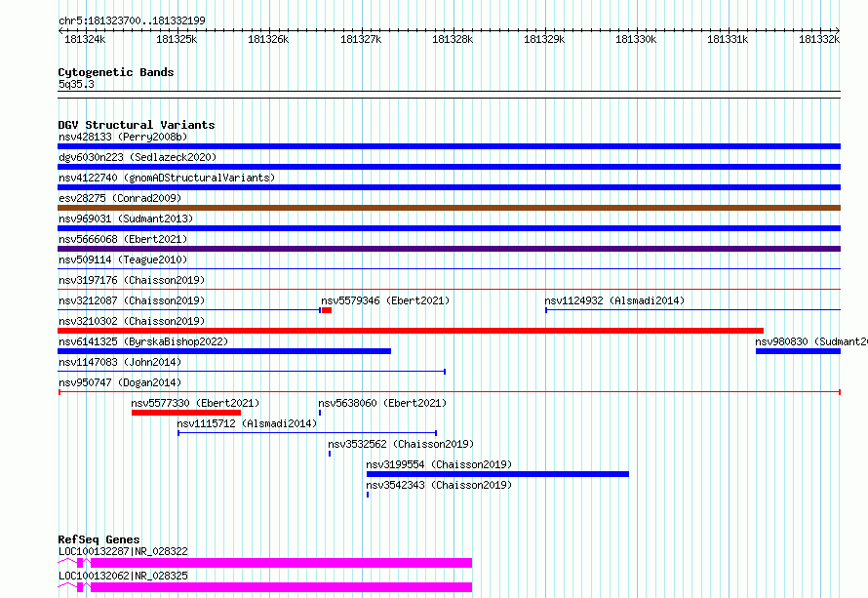The image size is (868, 598).
Task: Click the RefSeq Genes track title
Action: 99,539
